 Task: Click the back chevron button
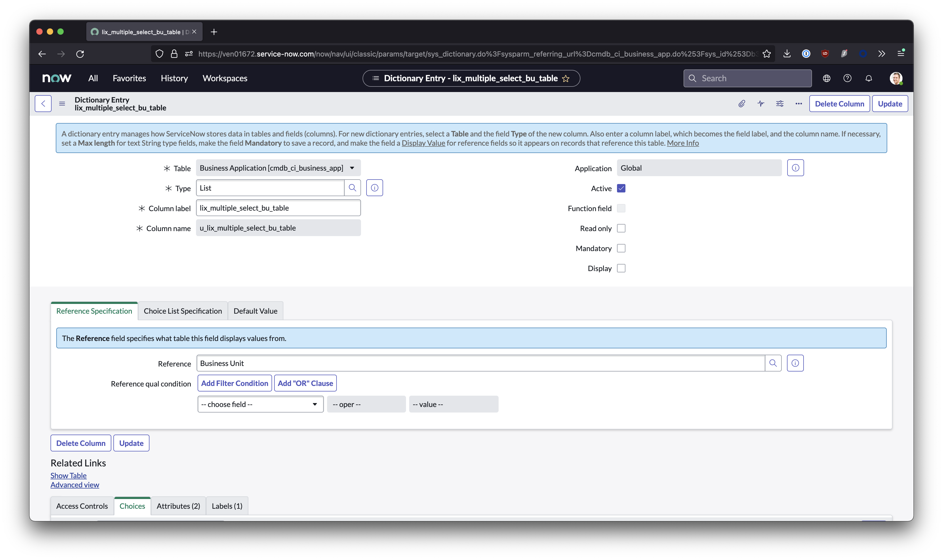43,104
